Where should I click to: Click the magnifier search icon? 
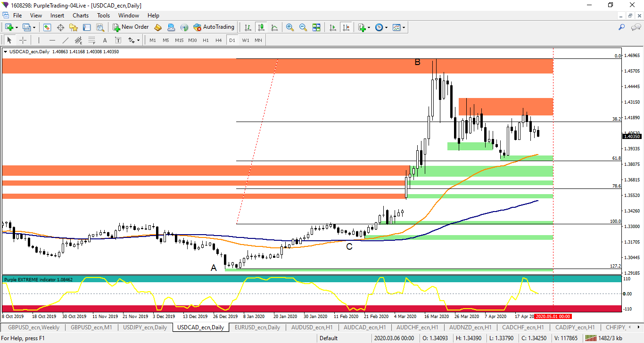621,27
